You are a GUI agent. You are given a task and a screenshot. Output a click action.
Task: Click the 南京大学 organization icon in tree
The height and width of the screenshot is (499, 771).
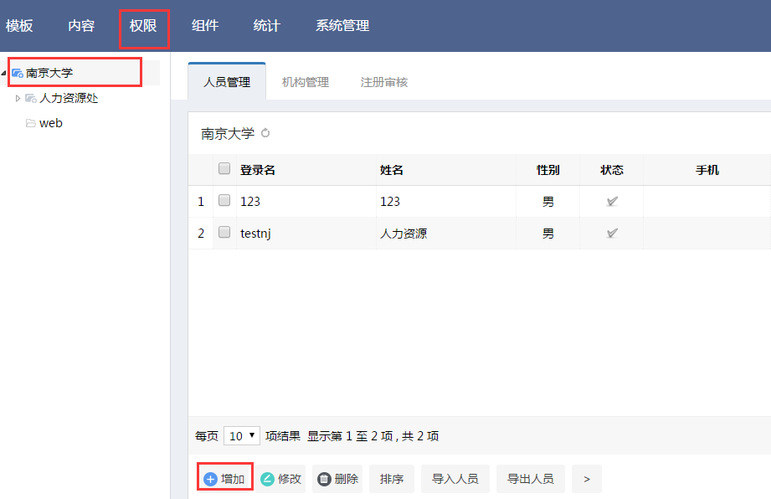tap(17, 73)
